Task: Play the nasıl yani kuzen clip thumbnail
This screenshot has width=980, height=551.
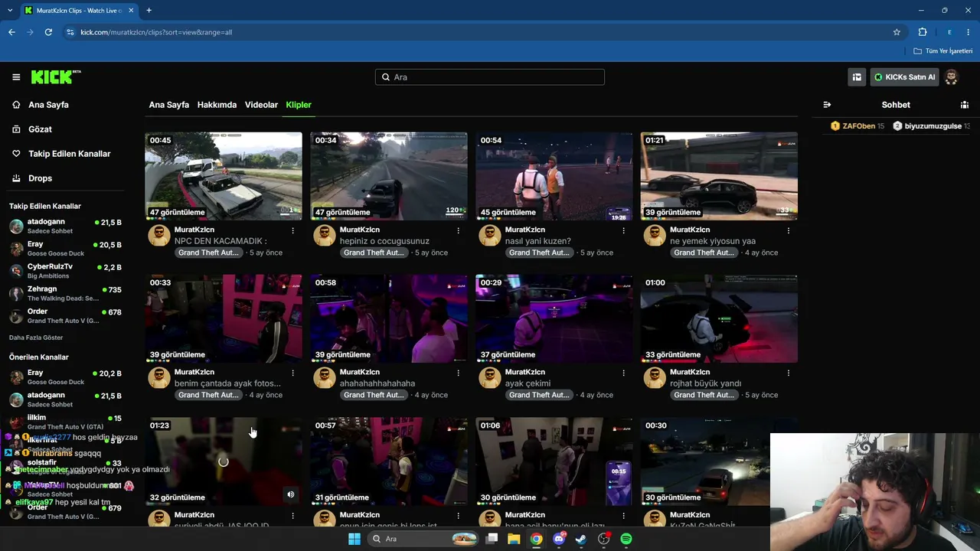Action: [554, 176]
